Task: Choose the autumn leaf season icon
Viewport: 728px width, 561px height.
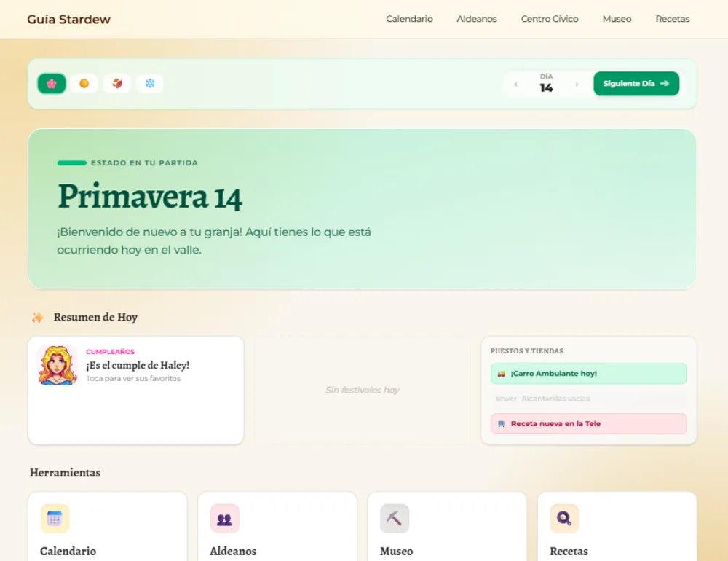Action: pos(117,84)
